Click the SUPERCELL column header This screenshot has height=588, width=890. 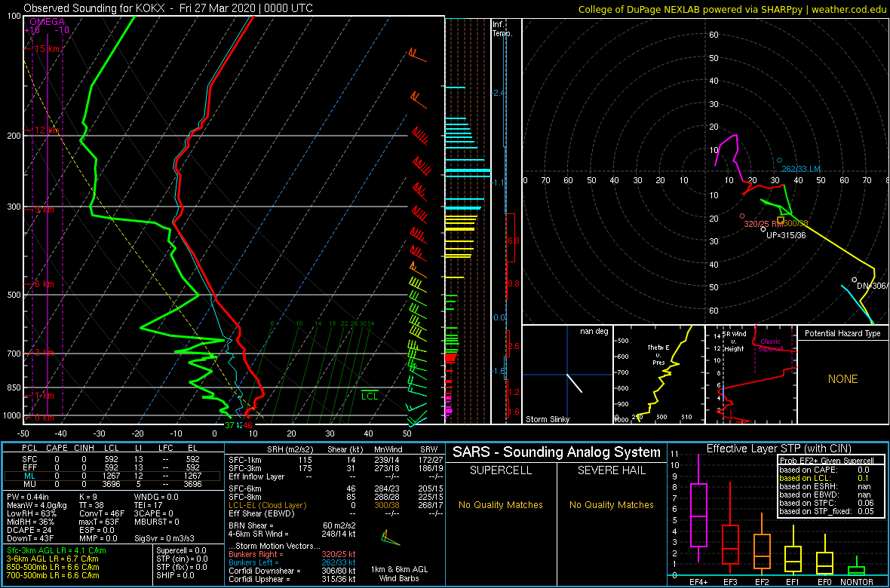[501, 471]
